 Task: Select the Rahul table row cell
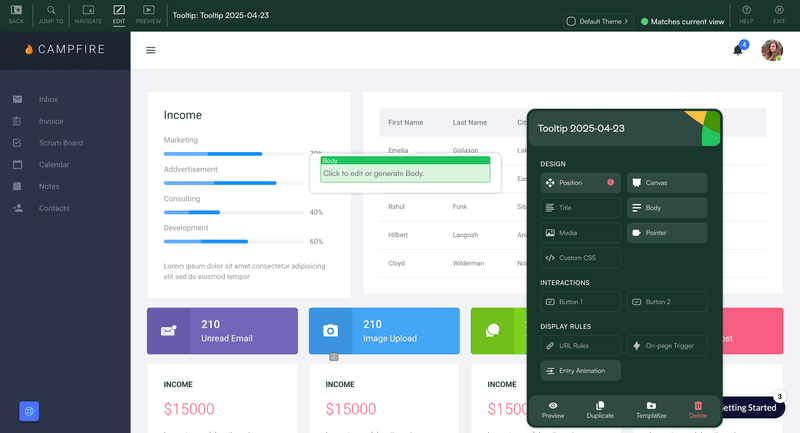pyautogui.click(x=396, y=207)
